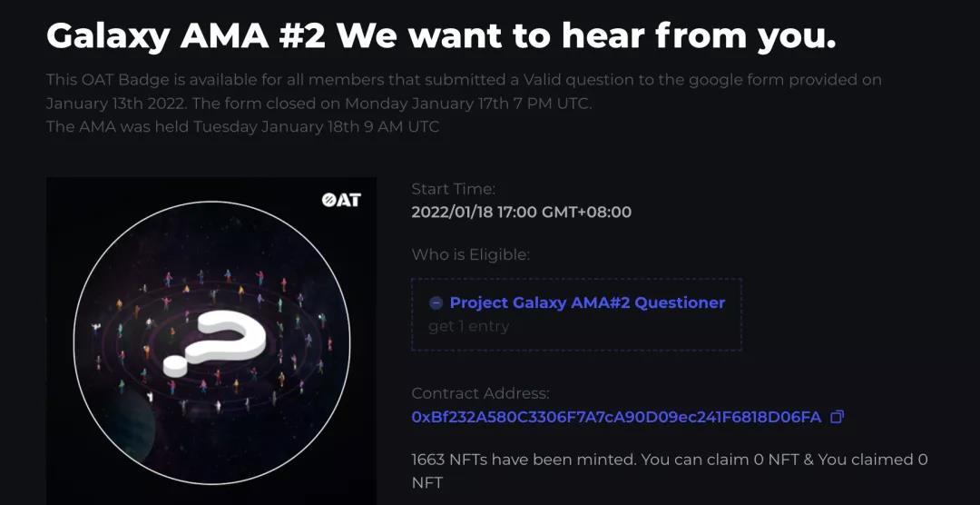This screenshot has height=505, width=980.
Task: Click the "1663 NFTs have been minted" text
Action: (x=524, y=460)
